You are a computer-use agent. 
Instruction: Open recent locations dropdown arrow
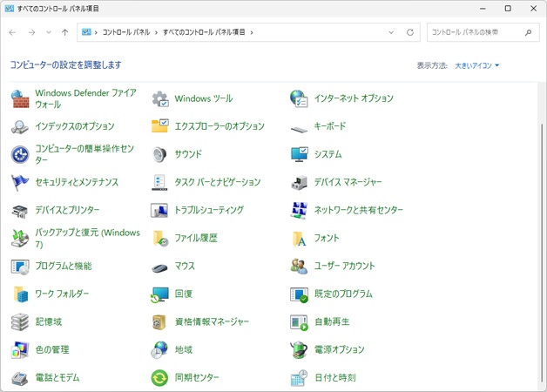coord(49,32)
